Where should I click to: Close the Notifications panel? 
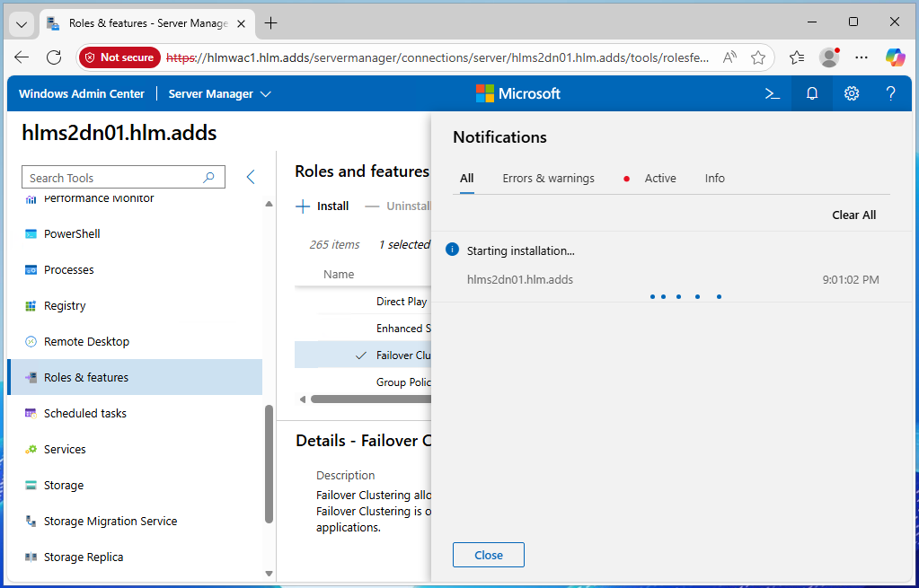point(488,555)
